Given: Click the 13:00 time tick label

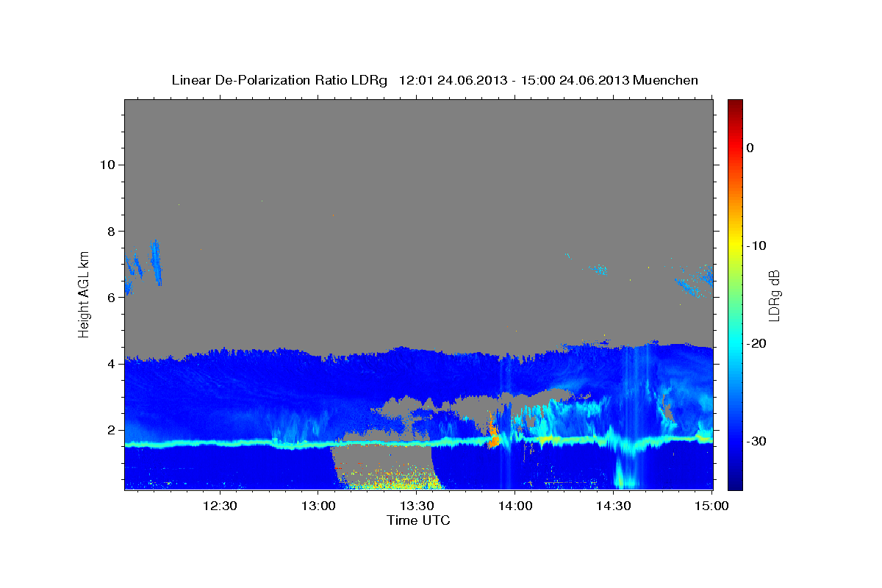Looking at the screenshot, I should pyautogui.click(x=318, y=506).
